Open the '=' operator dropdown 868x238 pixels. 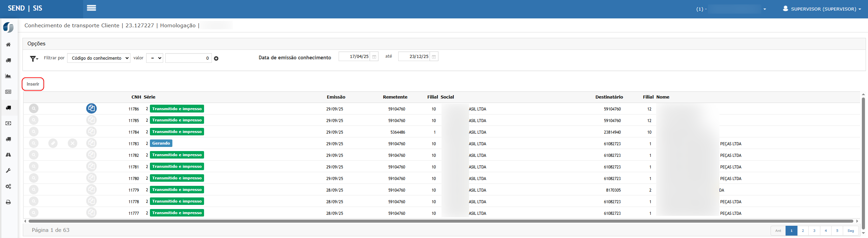(x=155, y=58)
